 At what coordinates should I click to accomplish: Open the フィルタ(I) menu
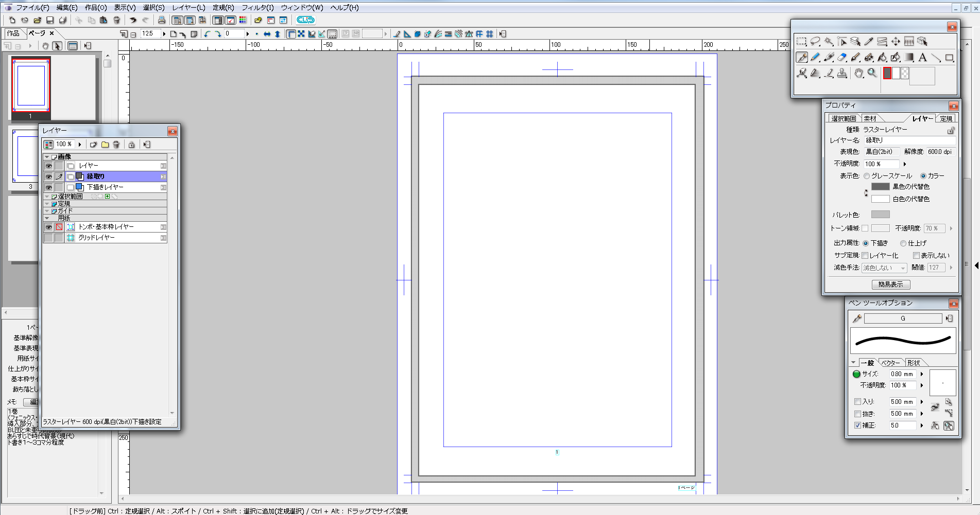257,8
